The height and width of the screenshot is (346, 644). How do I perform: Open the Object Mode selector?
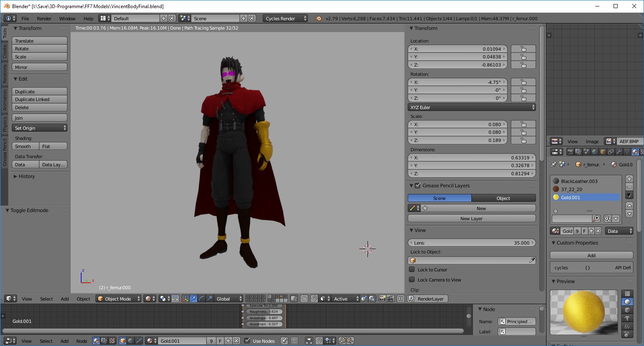(119, 299)
